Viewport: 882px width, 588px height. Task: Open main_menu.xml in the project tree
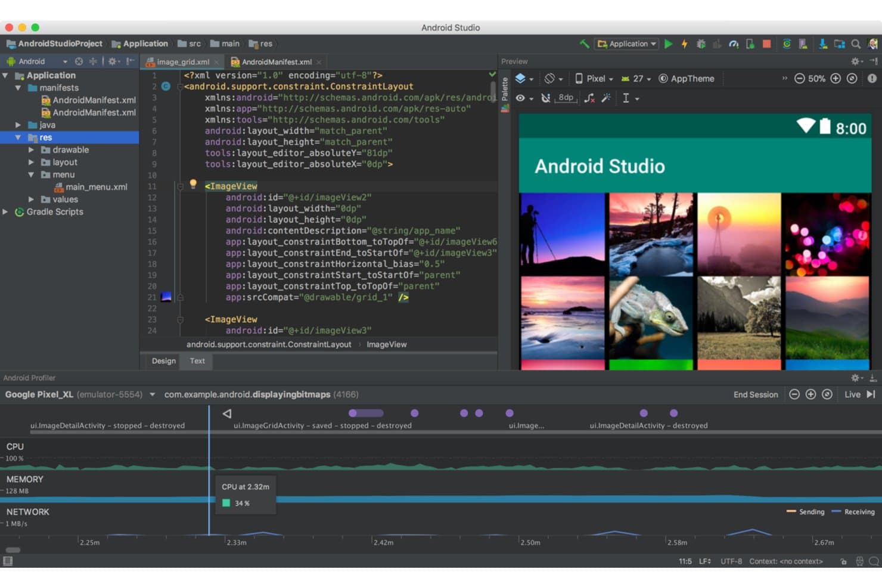pyautogui.click(x=90, y=187)
